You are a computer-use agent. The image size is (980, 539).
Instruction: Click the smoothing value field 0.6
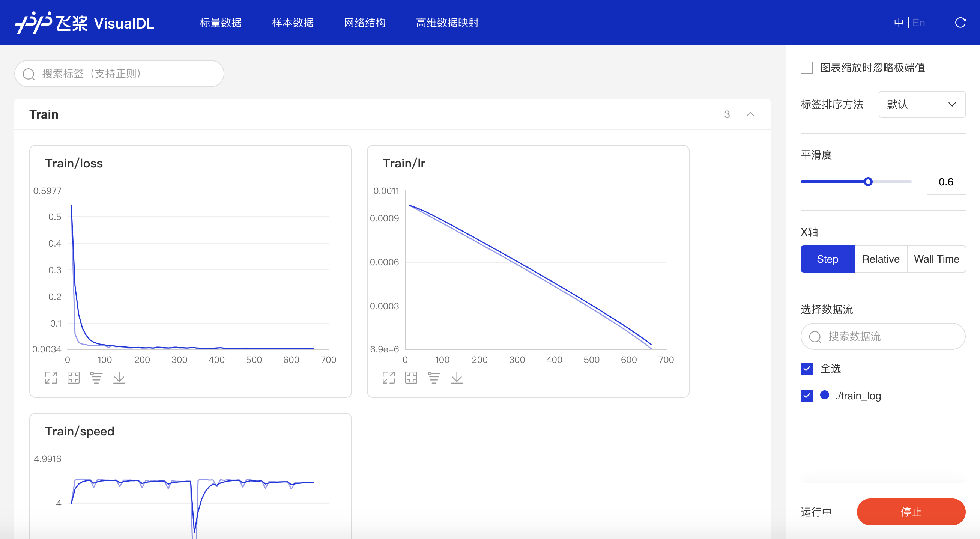(x=946, y=182)
